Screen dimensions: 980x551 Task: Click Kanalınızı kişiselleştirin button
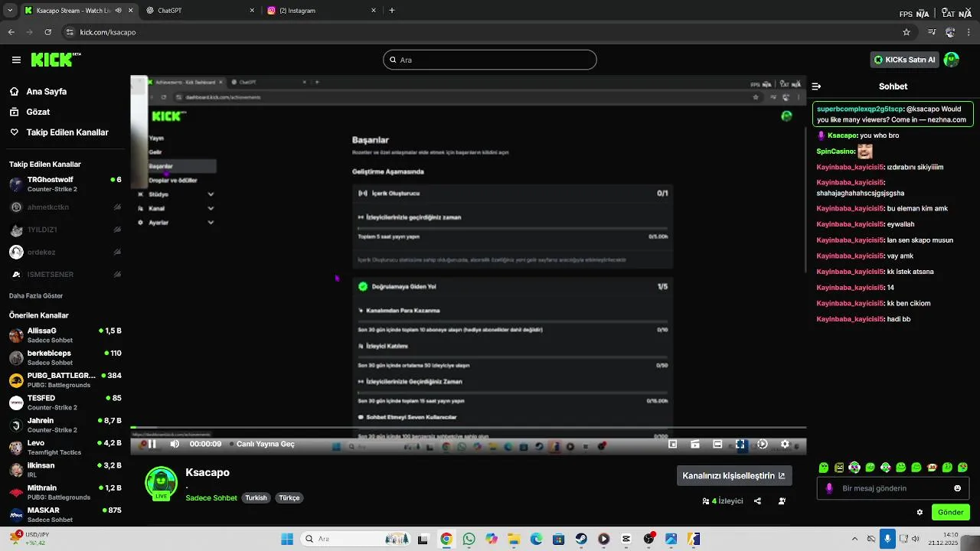point(733,475)
